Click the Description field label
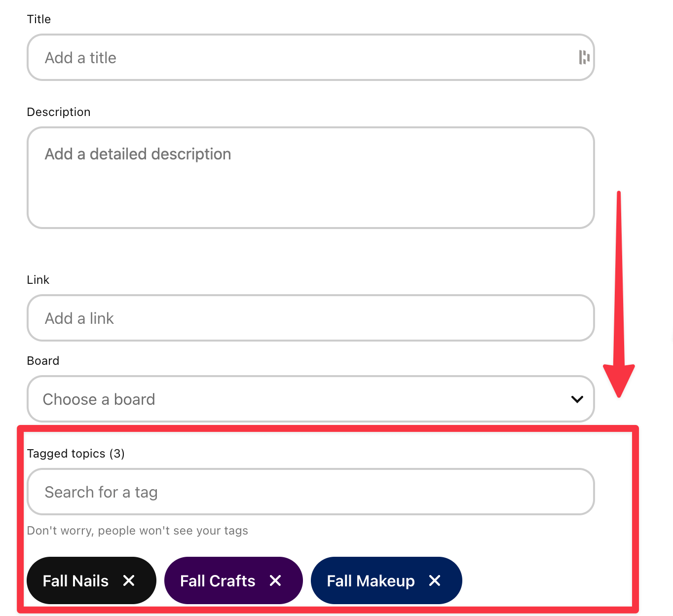This screenshot has width=673, height=616. pos(59,112)
